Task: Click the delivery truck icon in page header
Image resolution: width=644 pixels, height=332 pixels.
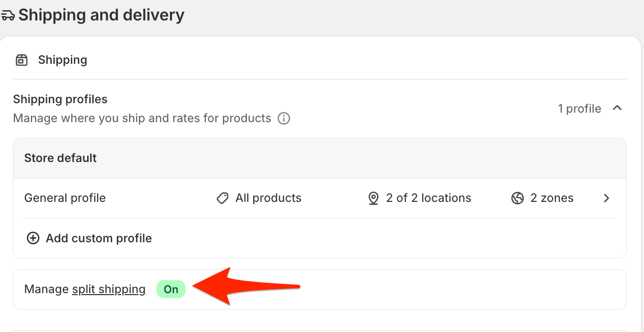Action: pyautogui.click(x=7, y=15)
